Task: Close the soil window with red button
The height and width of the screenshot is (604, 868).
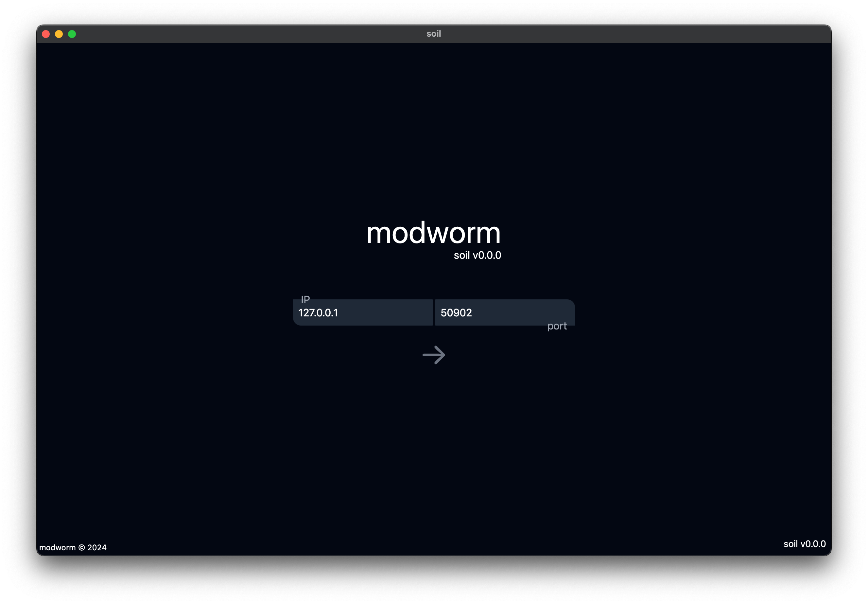Action: click(46, 34)
